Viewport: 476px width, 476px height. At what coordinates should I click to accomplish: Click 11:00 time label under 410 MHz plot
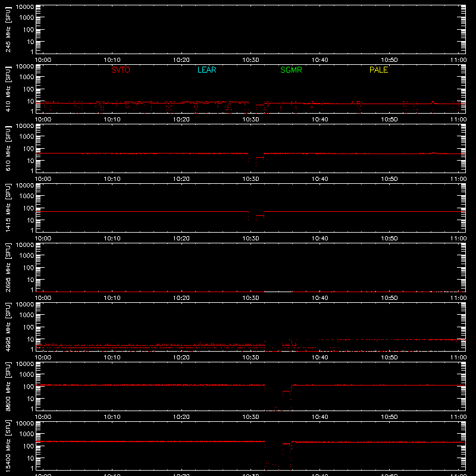[x=458, y=120]
